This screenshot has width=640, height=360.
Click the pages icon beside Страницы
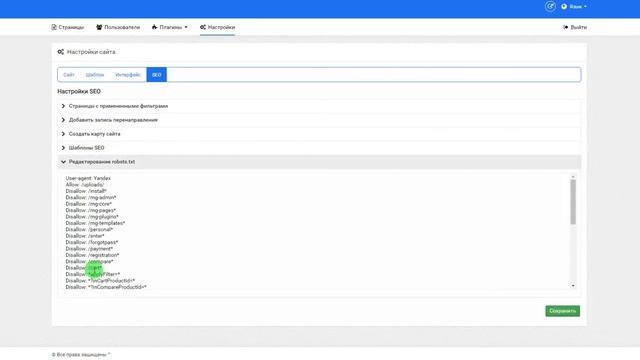coord(54,27)
